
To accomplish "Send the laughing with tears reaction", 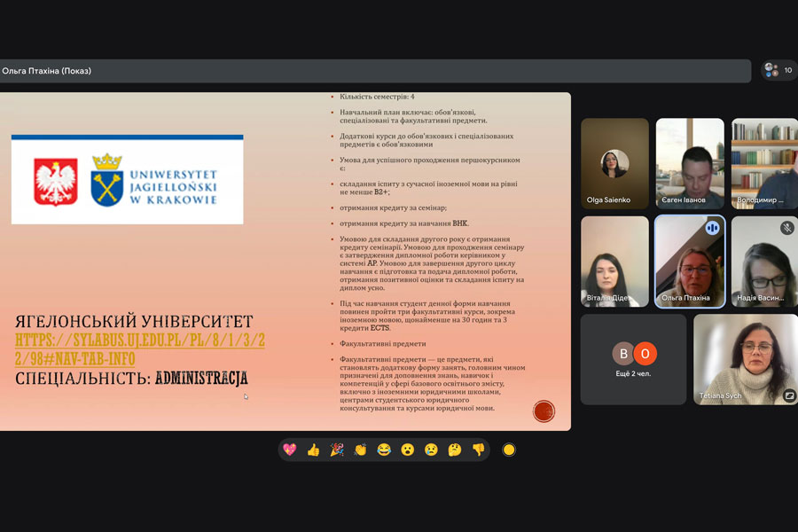I will click(384, 450).
